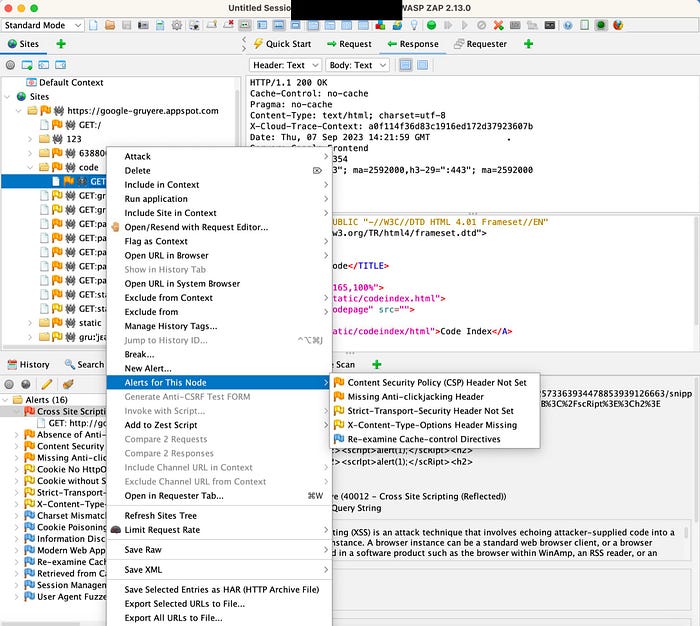Open the Standard Mode dropdown
The width and height of the screenshot is (700, 626).
(x=43, y=25)
